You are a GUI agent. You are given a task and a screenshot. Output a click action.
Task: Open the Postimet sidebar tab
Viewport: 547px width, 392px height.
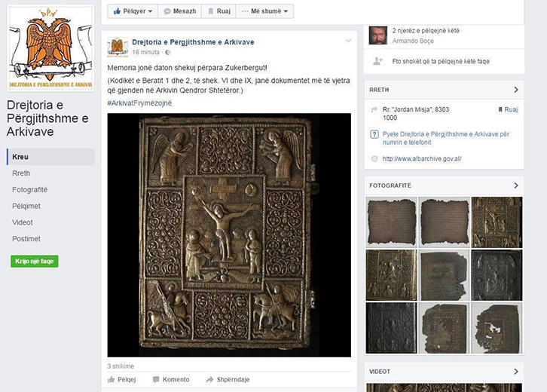pos(26,239)
